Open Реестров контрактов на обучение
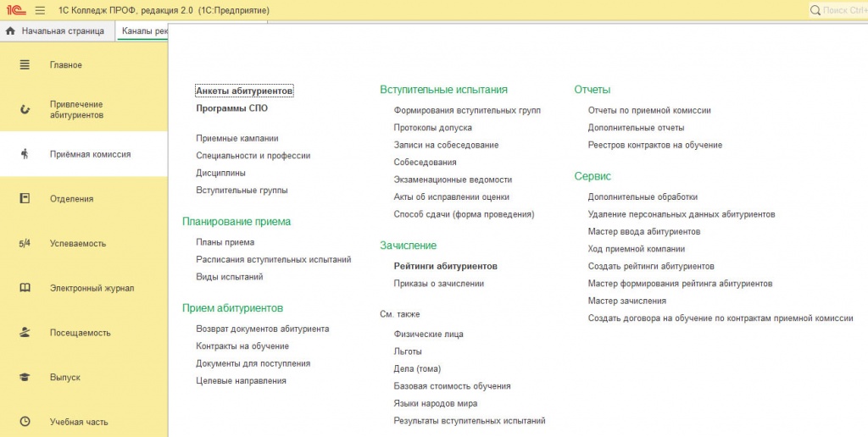This screenshot has height=437, width=868. tap(655, 146)
